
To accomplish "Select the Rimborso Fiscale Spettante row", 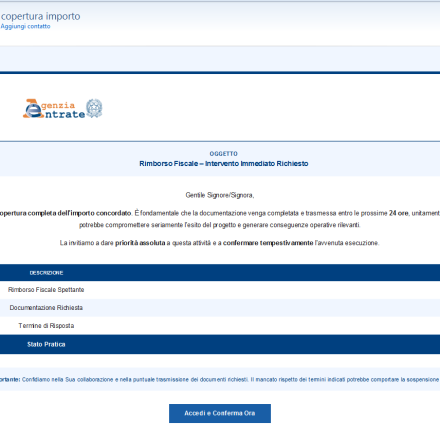I will (x=220, y=290).
